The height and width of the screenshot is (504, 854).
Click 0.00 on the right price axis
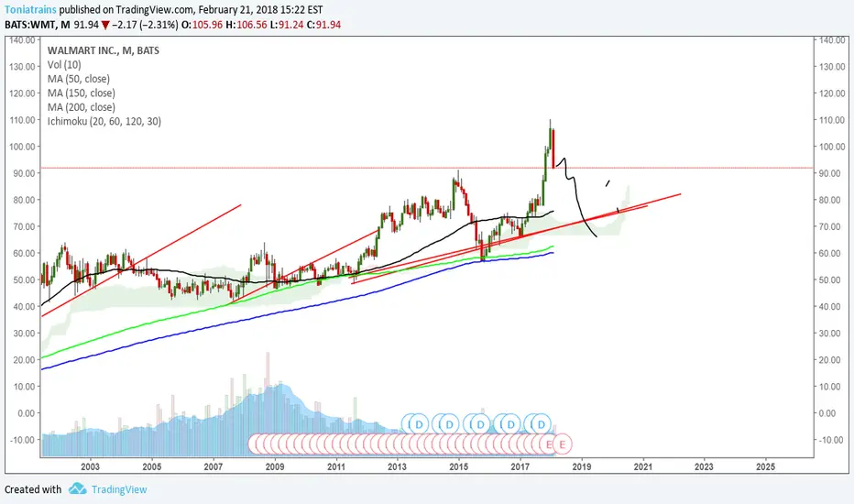point(827,413)
